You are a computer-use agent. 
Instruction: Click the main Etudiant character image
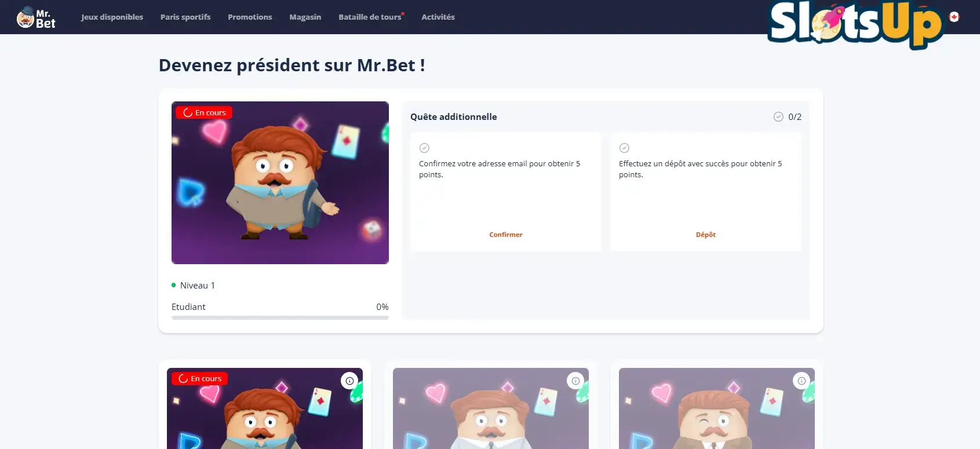pyautogui.click(x=280, y=182)
